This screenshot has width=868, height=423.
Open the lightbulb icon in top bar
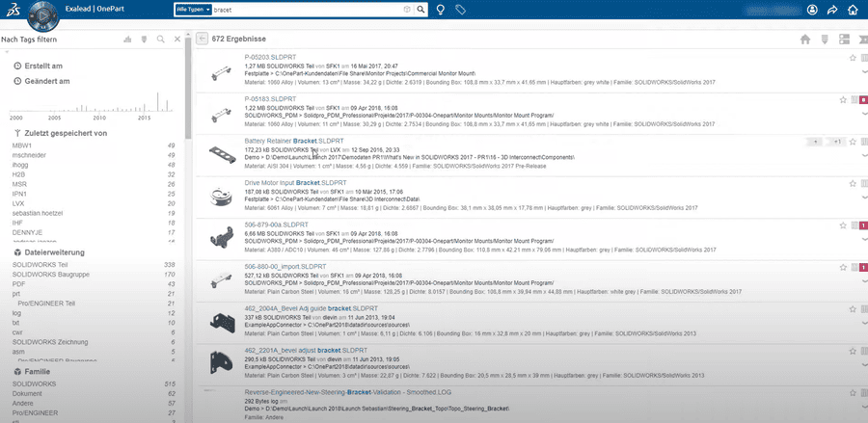tap(441, 10)
